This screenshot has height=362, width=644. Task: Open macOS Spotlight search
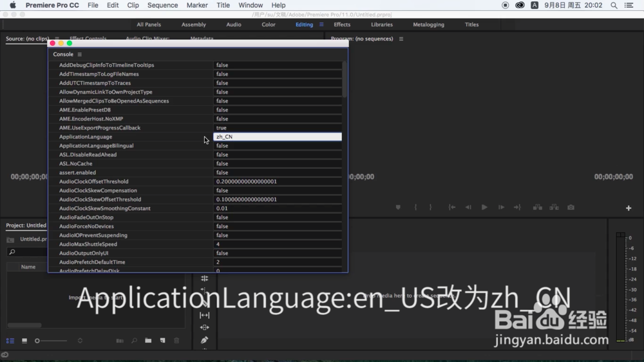(614, 5)
